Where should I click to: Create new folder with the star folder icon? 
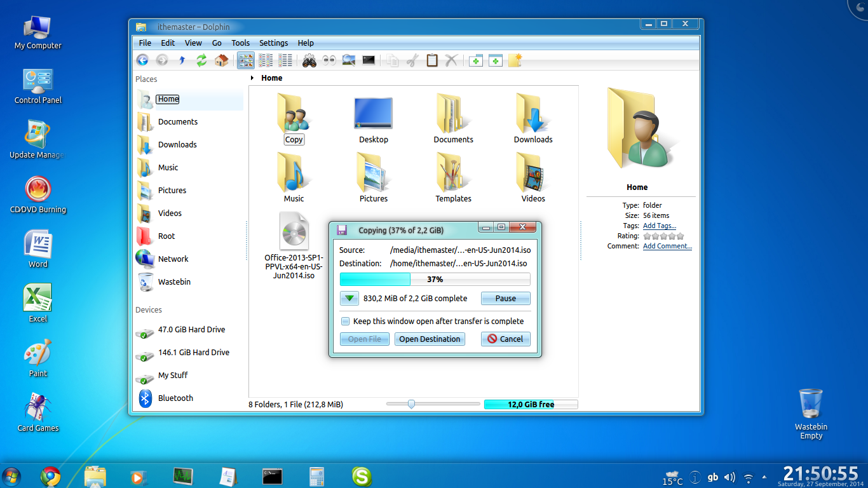tap(515, 60)
